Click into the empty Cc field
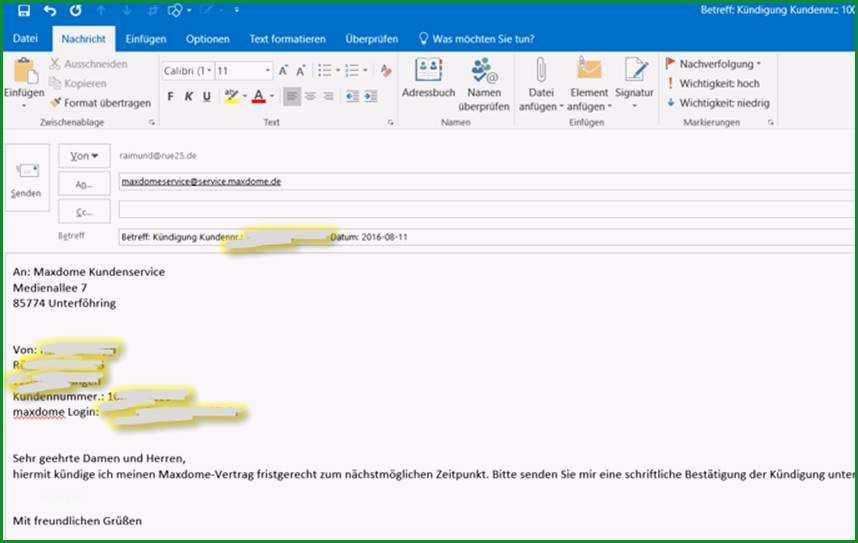This screenshot has width=858, height=543. (487, 210)
